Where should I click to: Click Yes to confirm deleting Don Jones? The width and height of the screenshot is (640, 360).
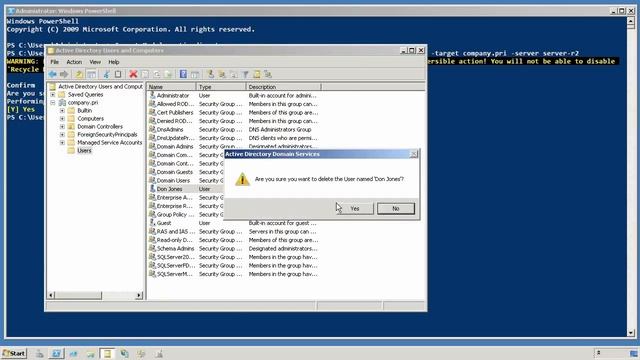[354, 209]
